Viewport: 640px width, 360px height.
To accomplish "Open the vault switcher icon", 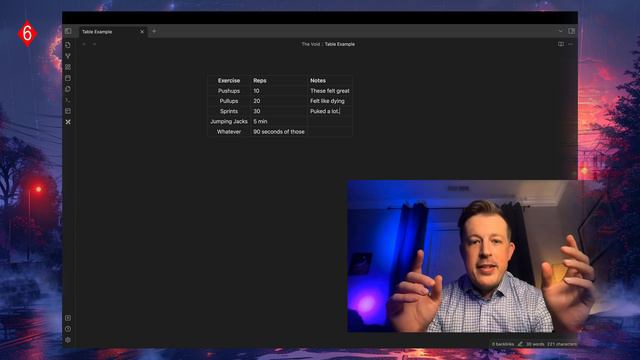I will pos(68,318).
